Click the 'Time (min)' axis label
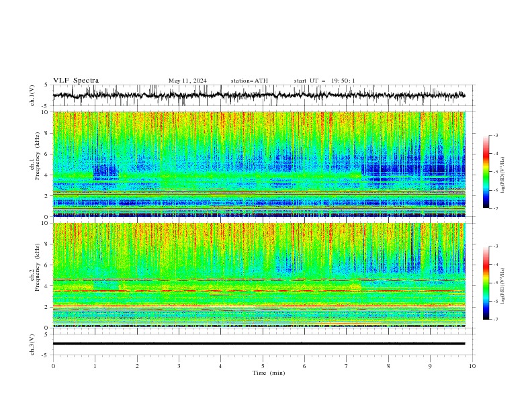 (269, 373)
